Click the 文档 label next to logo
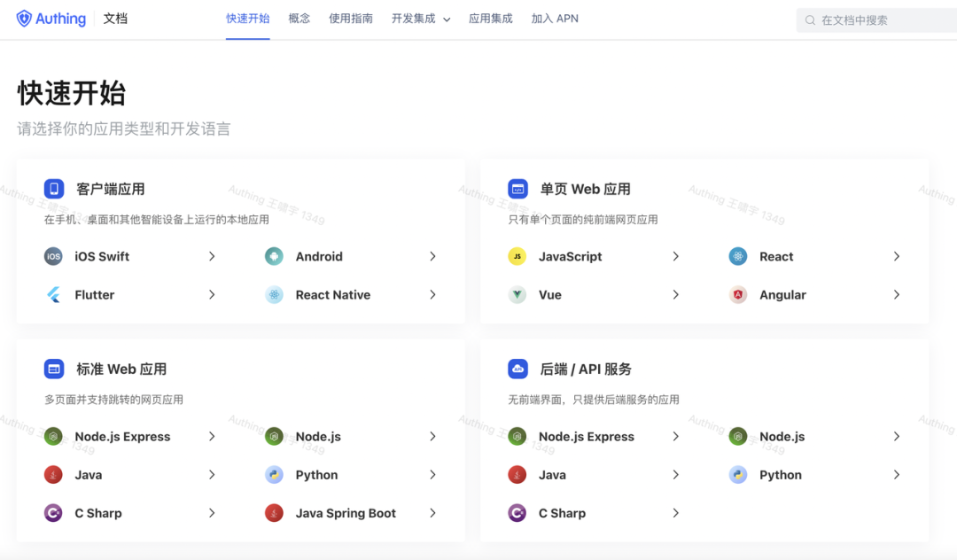This screenshot has width=957, height=560. 115,19
